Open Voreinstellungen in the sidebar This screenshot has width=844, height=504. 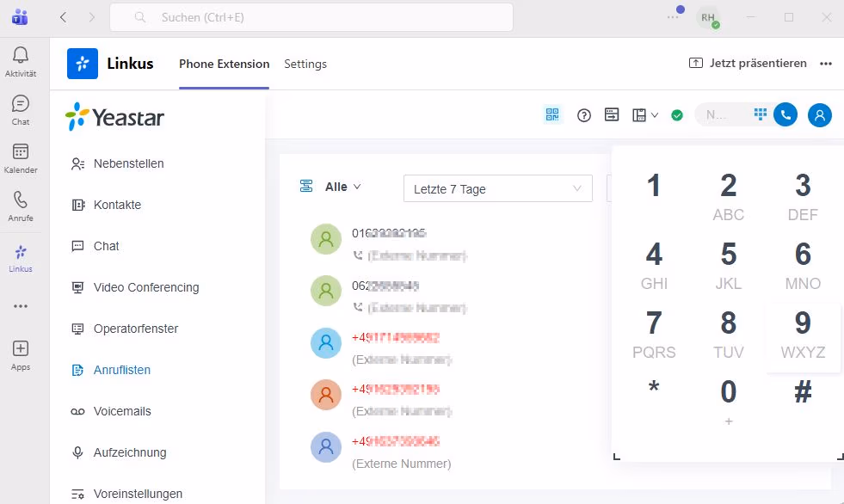139,493
